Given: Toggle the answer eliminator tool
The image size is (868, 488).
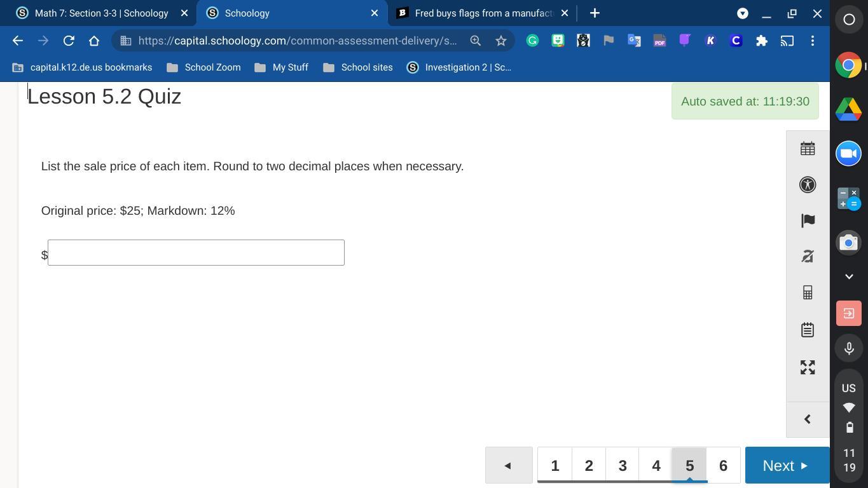Looking at the screenshot, I should [808, 256].
